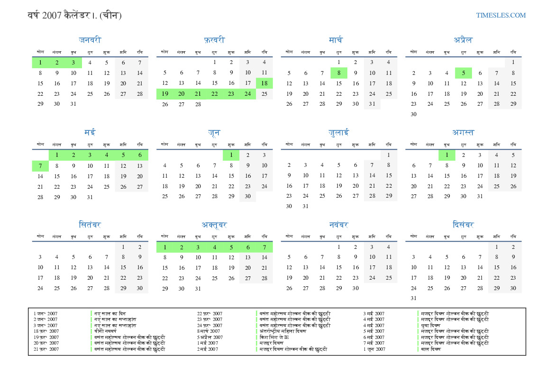Click legend date '24 फ़र॰ 2007'
Screen dimensions: 554x392
click(x=209, y=325)
